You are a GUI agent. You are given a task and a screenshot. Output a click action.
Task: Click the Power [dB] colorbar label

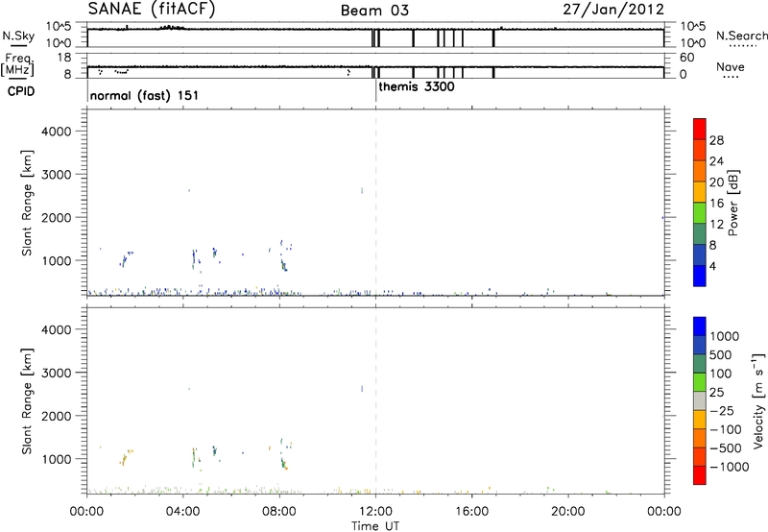tap(733, 203)
